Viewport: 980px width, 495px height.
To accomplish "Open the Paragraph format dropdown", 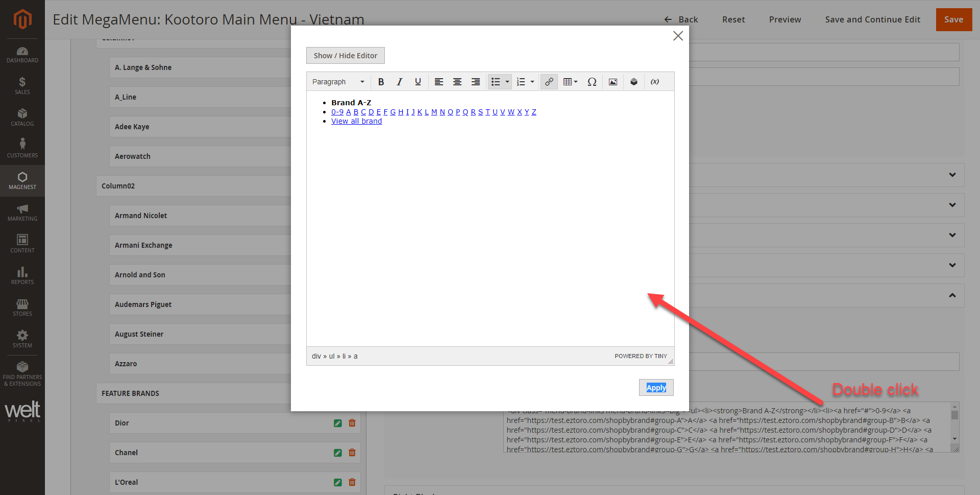I will point(338,82).
